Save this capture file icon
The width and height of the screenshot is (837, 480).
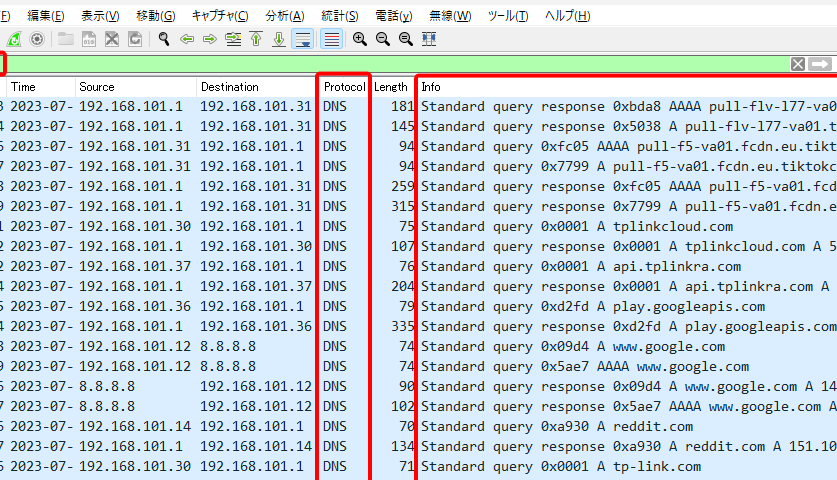tap(89, 39)
